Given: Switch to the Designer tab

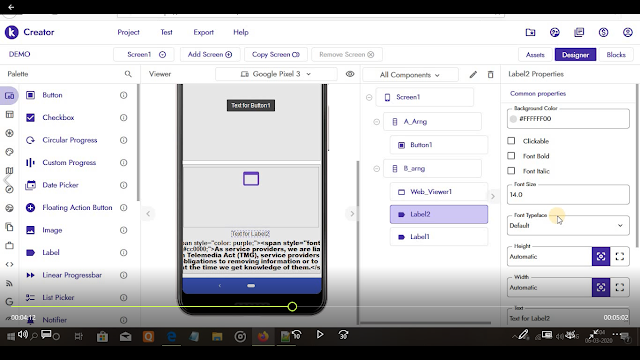Looking at the screenshot, I should tap(575, 55).
